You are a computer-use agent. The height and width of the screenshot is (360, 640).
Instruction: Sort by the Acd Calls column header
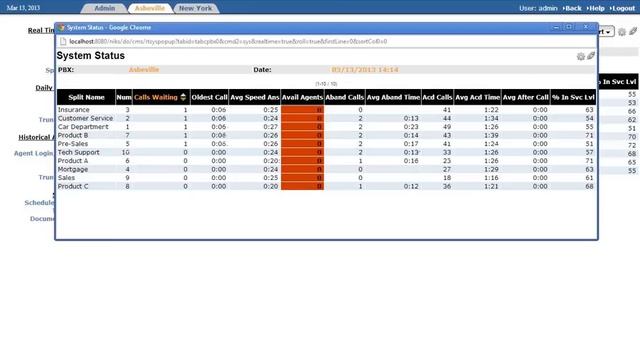point(437,97)
